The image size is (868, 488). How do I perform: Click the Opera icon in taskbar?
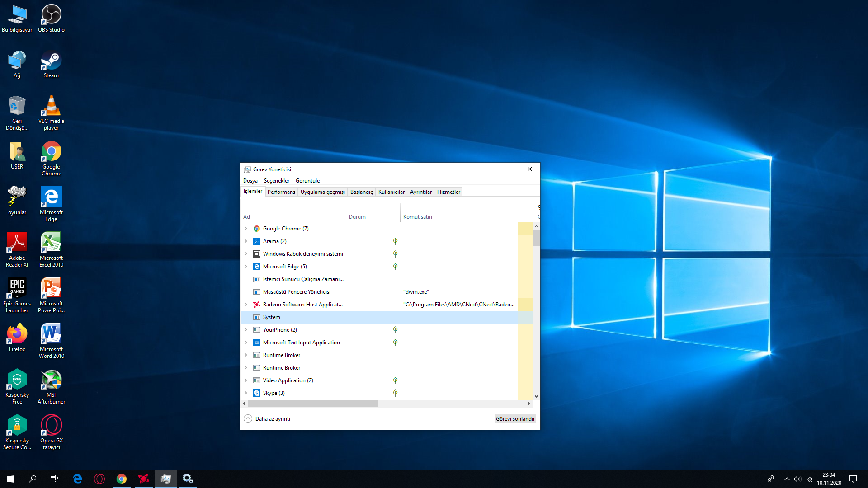pyautogui.click(x=99, y=479)
